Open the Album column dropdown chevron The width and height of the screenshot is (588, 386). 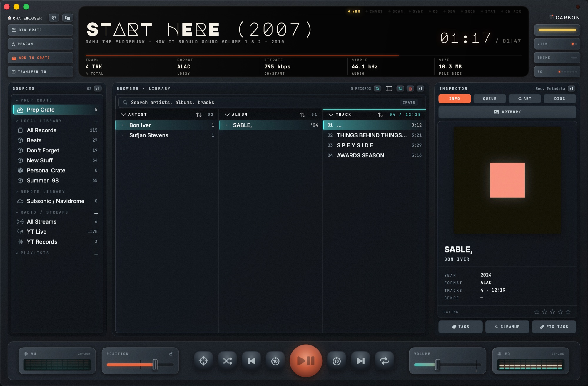click(227, 115)
